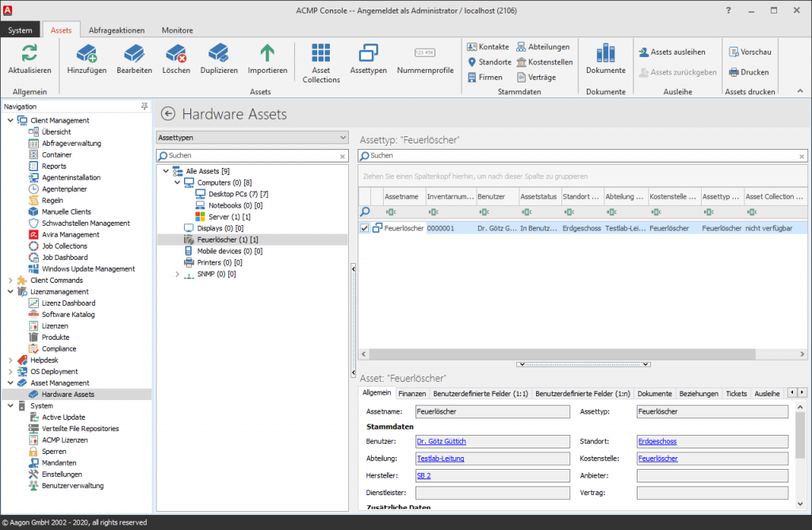The width and height of the screenshot is (812, 530).
Task: Expand the SNMP tree node
Action: [x=178, y=274]
